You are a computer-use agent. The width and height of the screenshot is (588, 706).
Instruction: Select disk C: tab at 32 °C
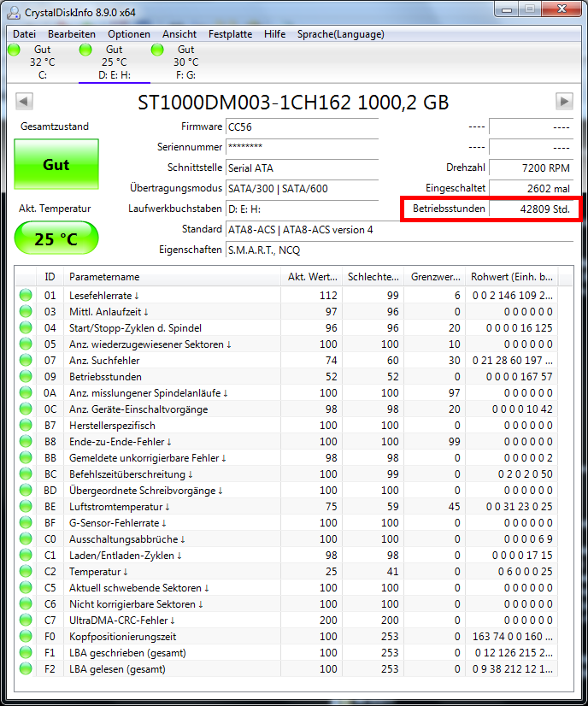(43, 62)
